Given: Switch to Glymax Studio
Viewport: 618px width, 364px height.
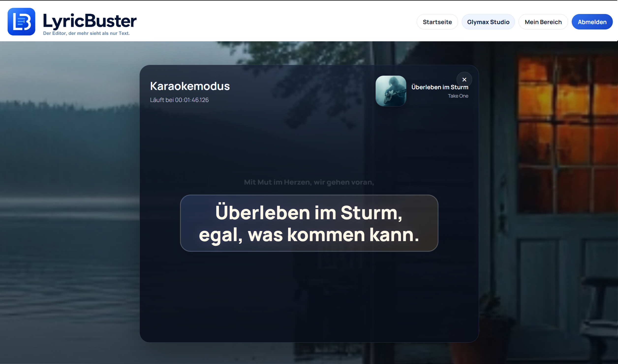Looking at the screenshot, I should (488, 22).
